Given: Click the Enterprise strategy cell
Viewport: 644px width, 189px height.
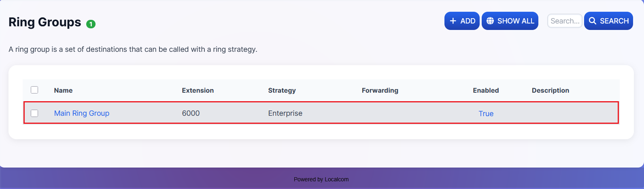Looking at the screenshot, I should click(x=285, y=113).
